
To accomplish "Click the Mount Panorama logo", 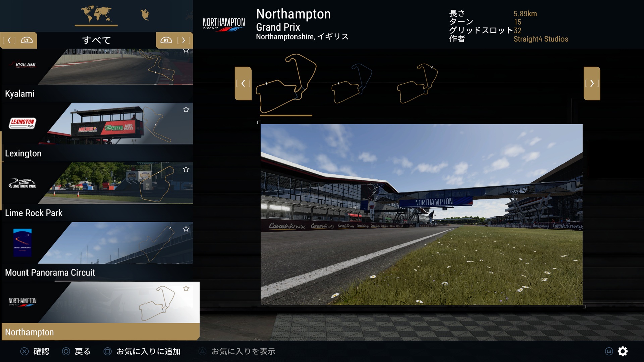I will [x=22, y=243].
